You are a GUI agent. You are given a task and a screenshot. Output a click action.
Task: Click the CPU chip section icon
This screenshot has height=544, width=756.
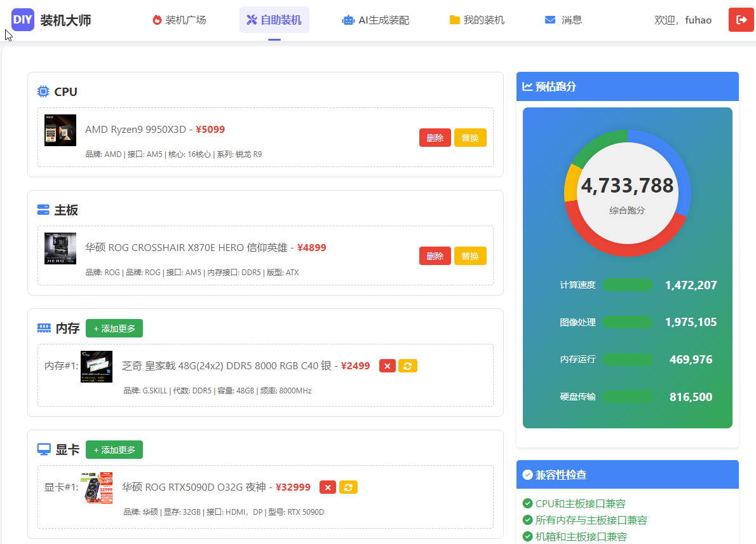[43, 91]
